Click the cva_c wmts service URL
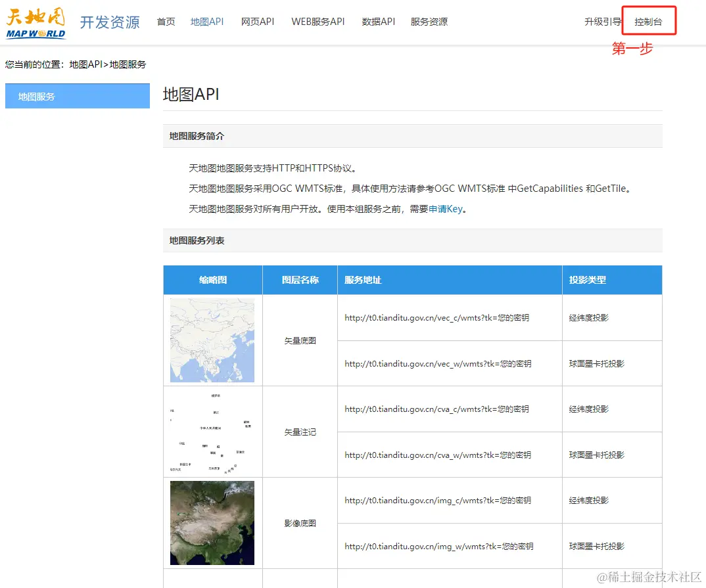 (x=436, y=409)
